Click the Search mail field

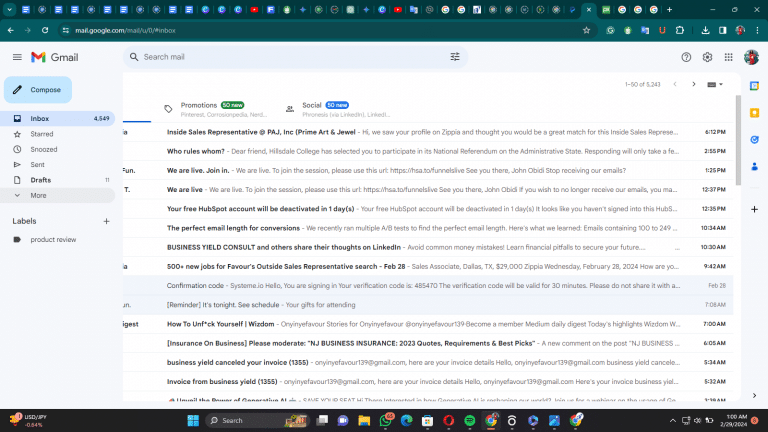coord(290,57)
